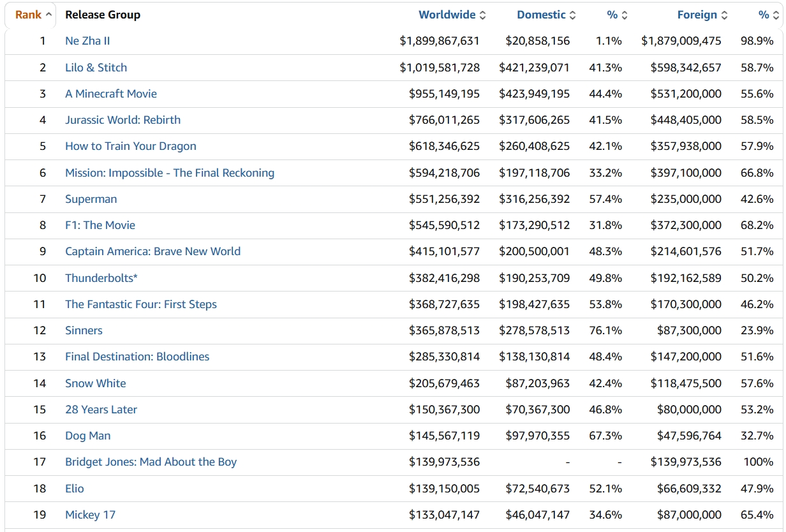Screen dimensions: 786x532
Task: Select foreign value $66,609,332
Action: [x=689, y=489]
